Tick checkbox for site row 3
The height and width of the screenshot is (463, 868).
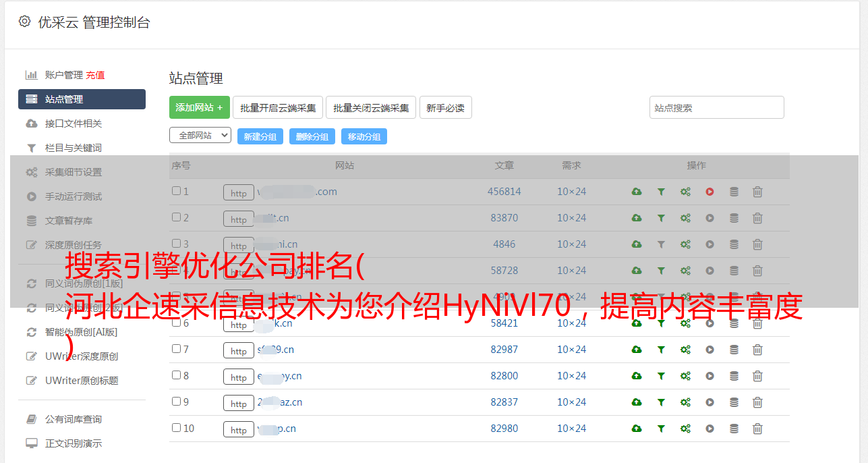point(176,244)
